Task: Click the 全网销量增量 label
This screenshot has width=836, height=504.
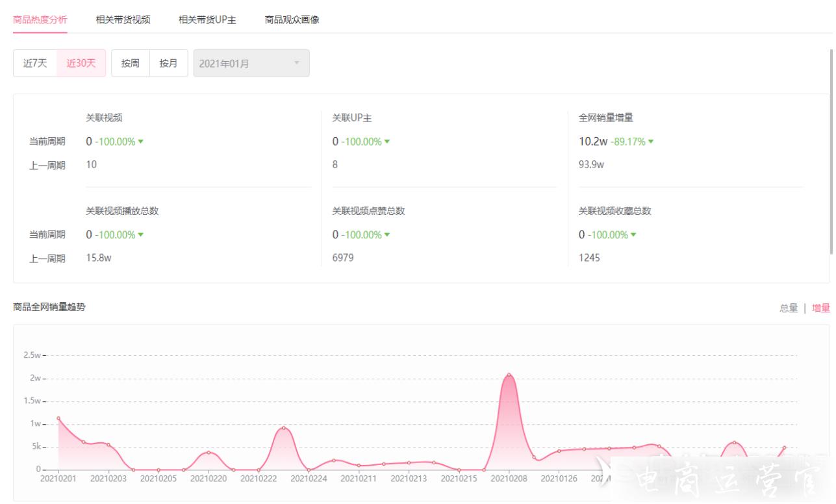Action: click(606, 118)
